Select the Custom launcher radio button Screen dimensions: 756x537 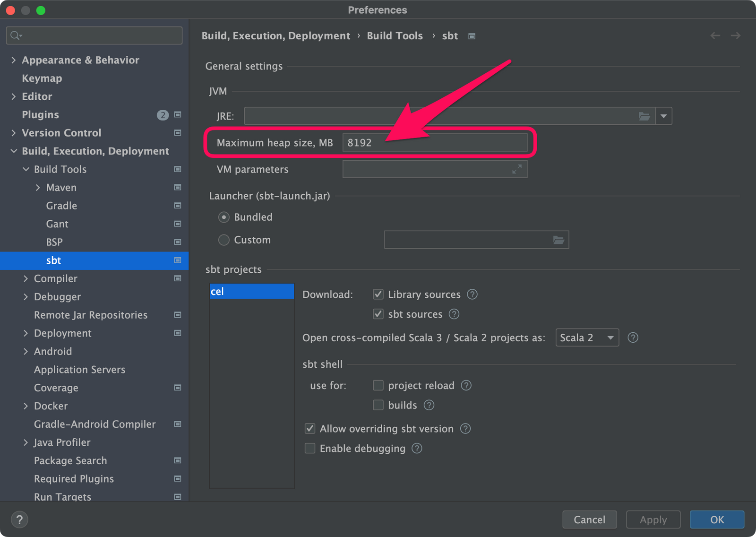[x=224, y=240]
